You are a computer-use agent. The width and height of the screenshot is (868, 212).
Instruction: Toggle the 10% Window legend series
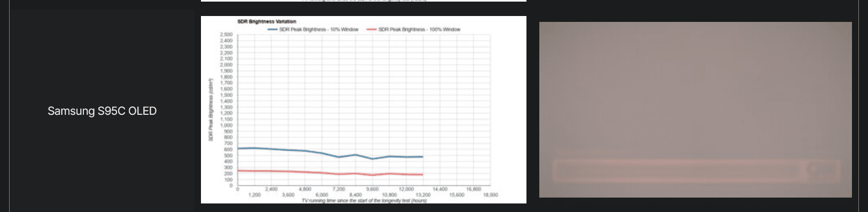pos(313,29)
